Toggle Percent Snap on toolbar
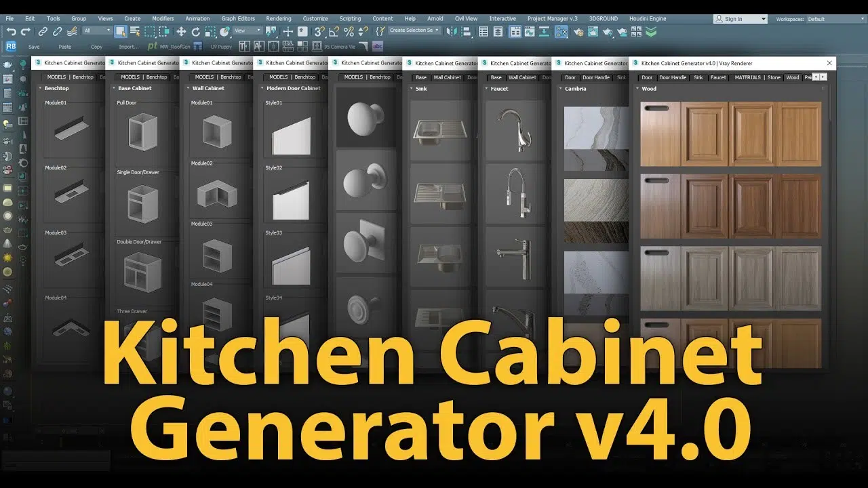This screenshot has width=868, height=488. pos(349,31)
